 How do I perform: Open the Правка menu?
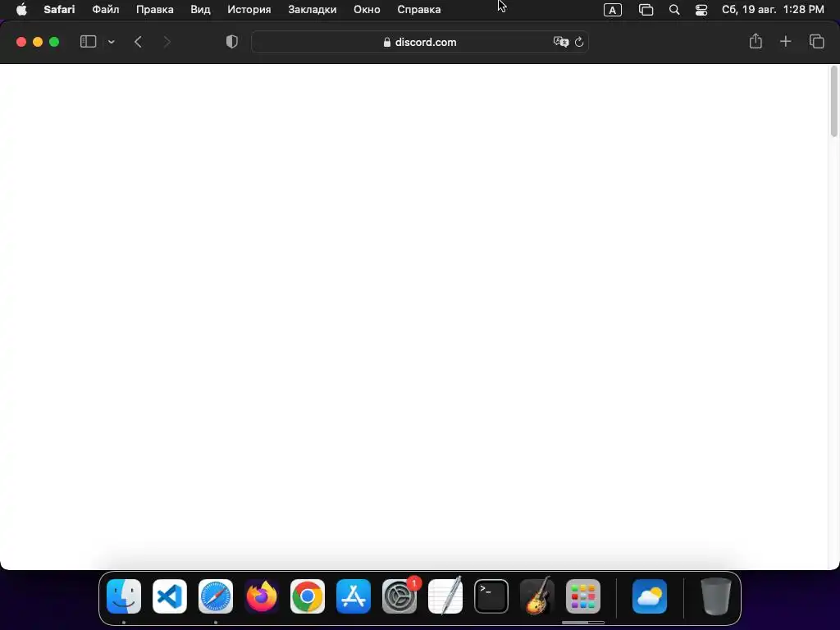[x=155, y=10]
